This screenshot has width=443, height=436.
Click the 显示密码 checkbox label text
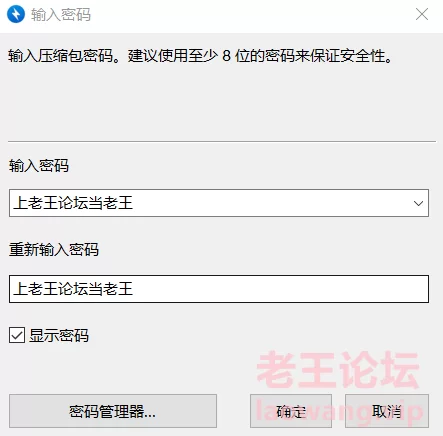[59, 335]
